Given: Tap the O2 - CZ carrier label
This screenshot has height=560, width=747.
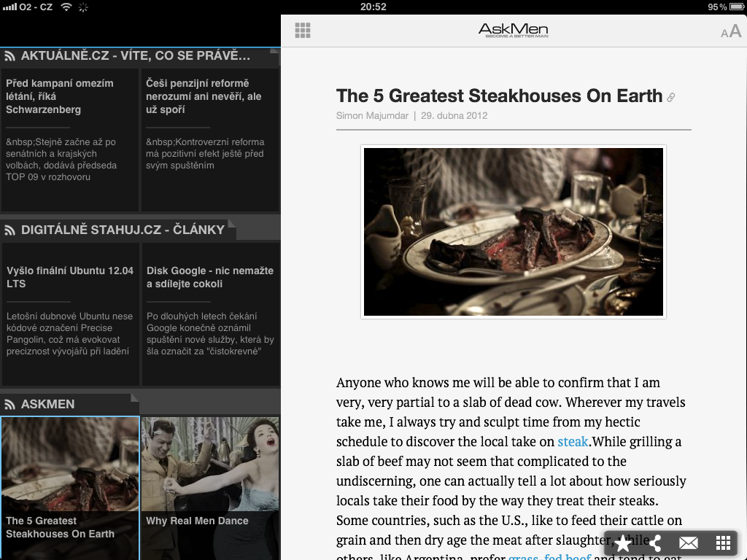Looking at the screenshot, I should click(x=36, y=7).
